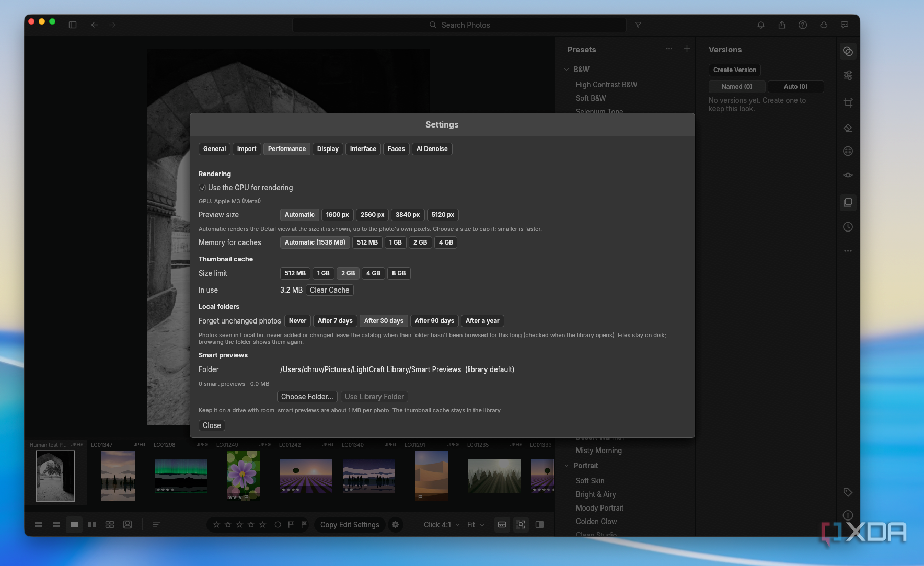
Task: Click the Create Version button
Action: 735,70
